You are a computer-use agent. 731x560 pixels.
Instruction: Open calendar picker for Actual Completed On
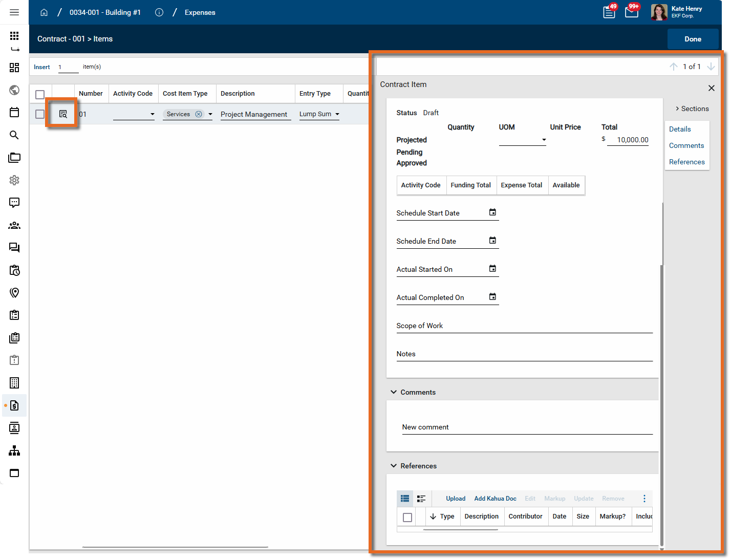(492, 297)
